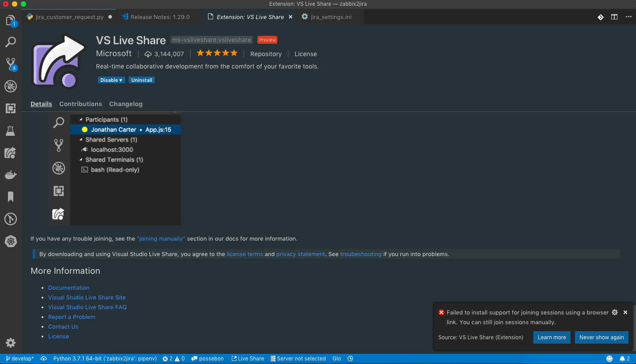Switch to the Release Notes: 1.29.0 tab
Viewport: 636px width, 364px height.
pos(160,17)
